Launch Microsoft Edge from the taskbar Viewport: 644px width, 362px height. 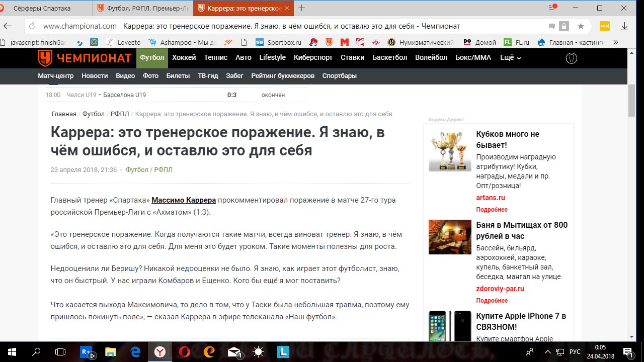135,352
